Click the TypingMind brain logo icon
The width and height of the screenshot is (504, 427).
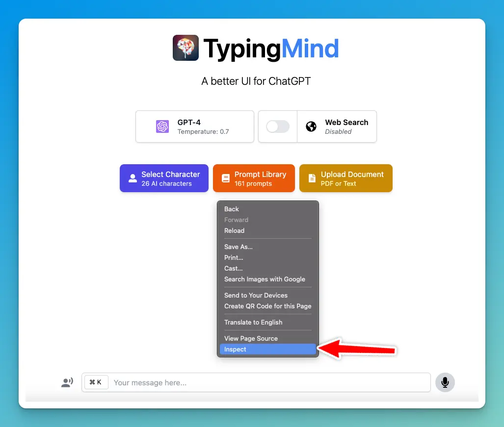pyautogui.click(x=186, y=48)
